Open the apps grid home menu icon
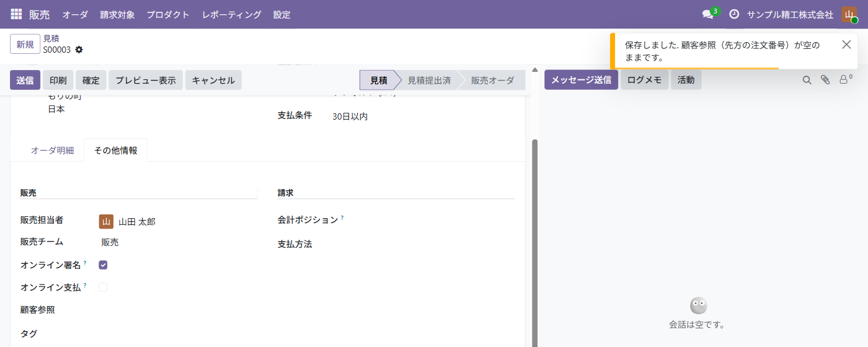868x347 pixels. (16, 14)
